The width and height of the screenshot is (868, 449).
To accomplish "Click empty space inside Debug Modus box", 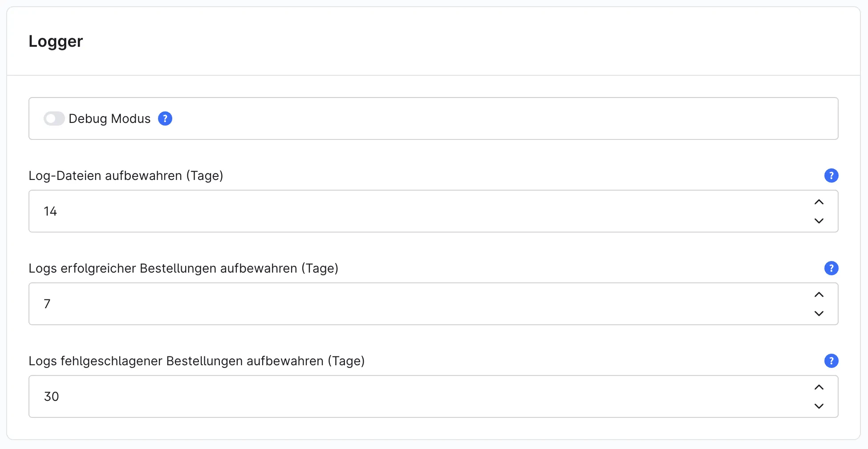I will tap(503, 118).
